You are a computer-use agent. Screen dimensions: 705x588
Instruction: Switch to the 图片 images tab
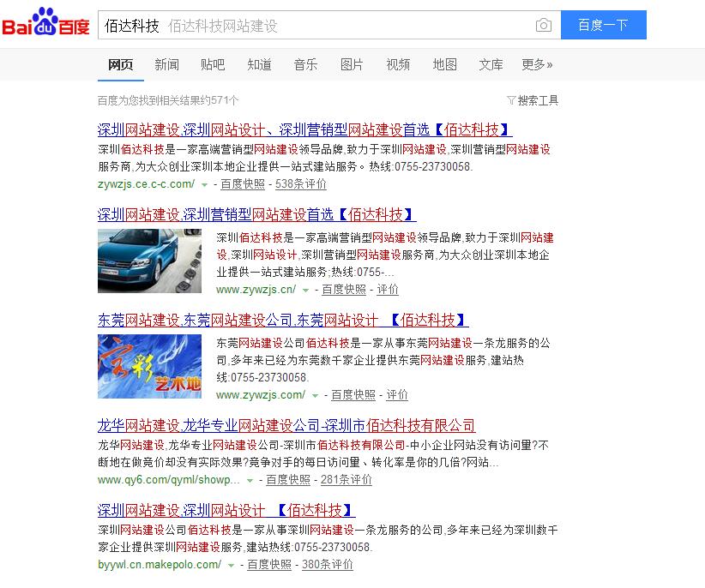click(352, 64)
